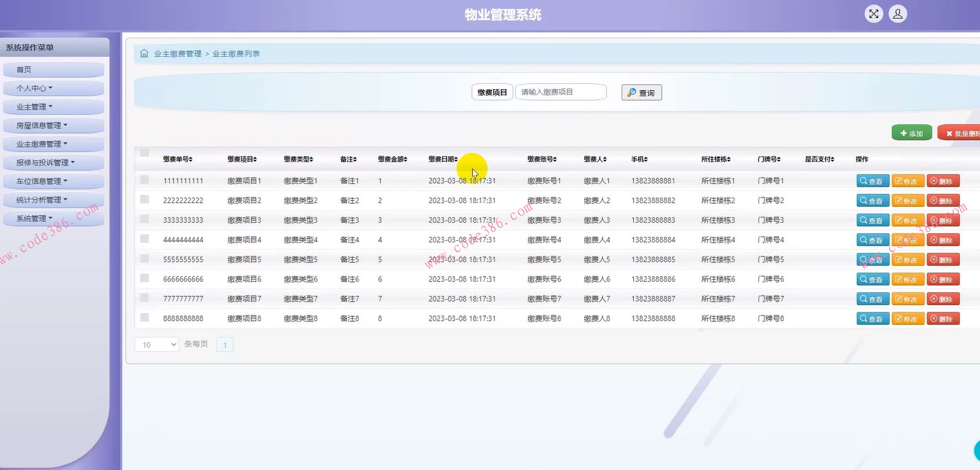Screen dimensions: 980x470
Task: Expand the 业主缴费管理 sidebar menu
Action: 53,144
